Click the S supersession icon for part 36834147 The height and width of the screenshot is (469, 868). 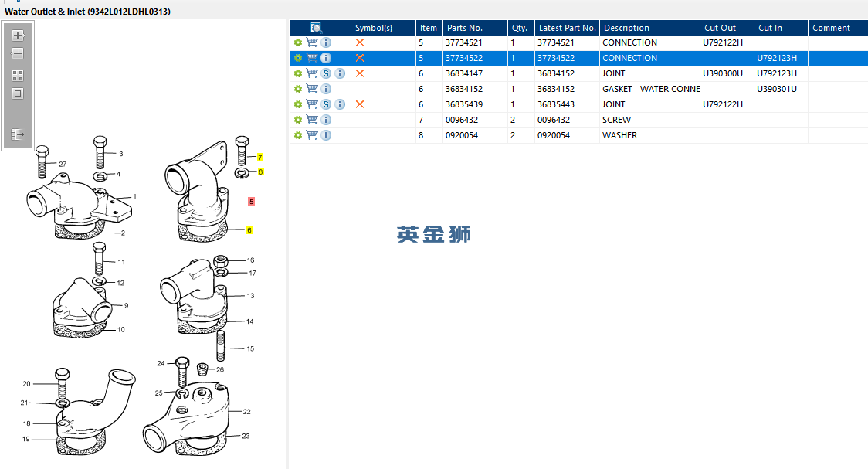326,73
